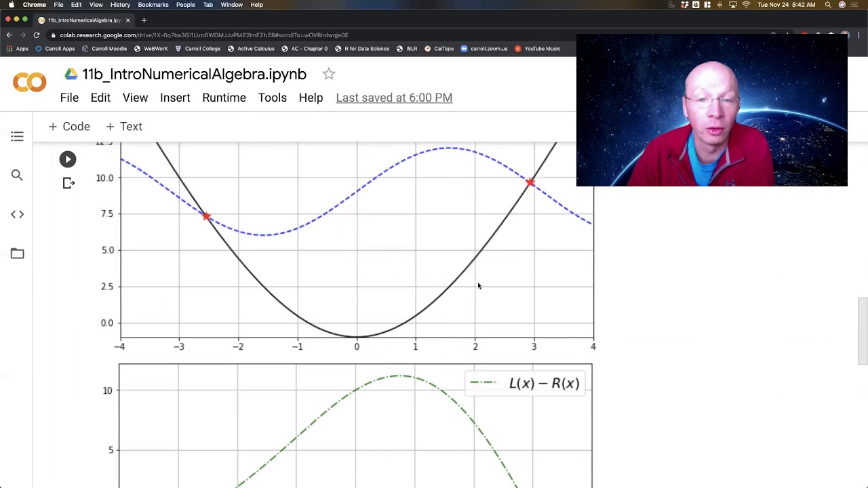Open the ISLR bookmark
This screenshot has height=488, width=868.
[407, 49]
